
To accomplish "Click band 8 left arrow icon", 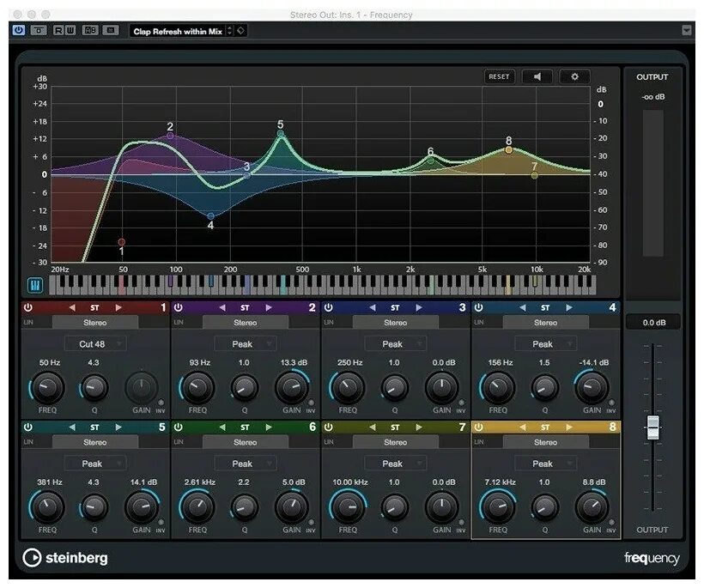I will 523,427.
